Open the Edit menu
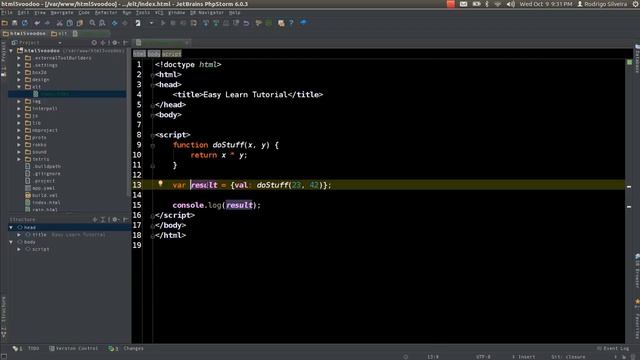This screenshot has width=640, height=360. pos(23,13)
